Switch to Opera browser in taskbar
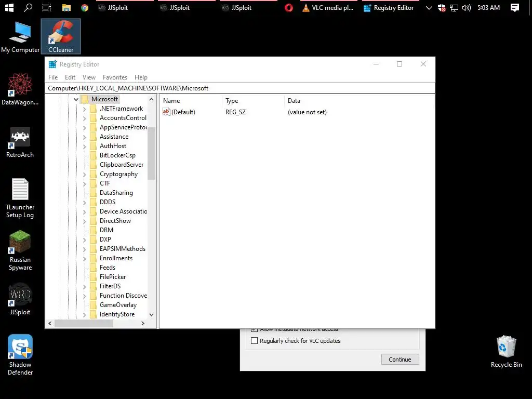 coord(289,7)
